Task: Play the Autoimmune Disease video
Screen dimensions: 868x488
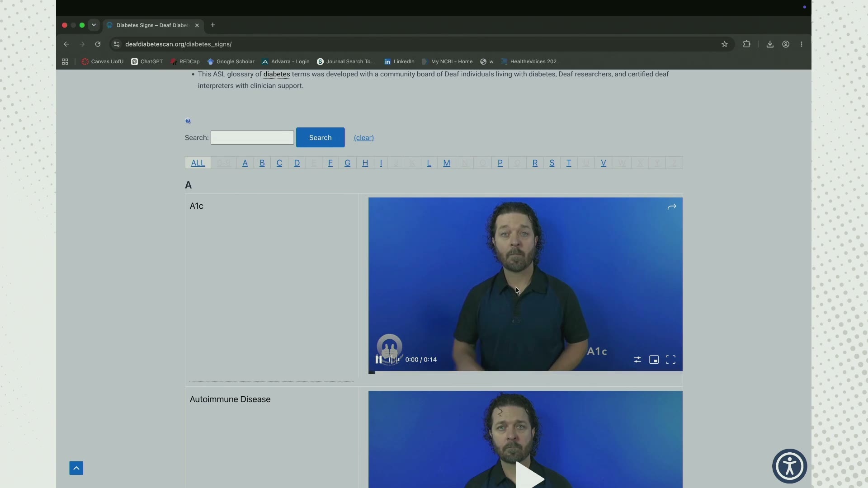Action: coord(529,475)
